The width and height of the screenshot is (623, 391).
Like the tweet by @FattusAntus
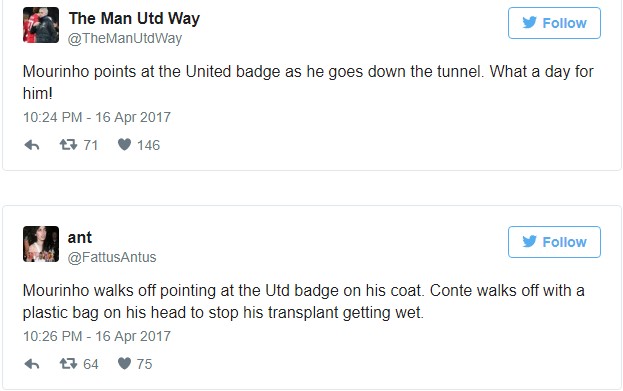pos(124,364)
